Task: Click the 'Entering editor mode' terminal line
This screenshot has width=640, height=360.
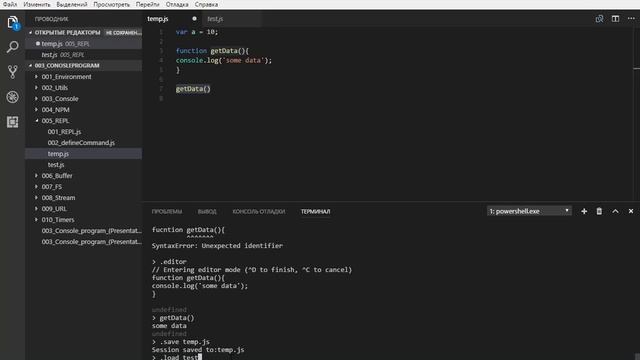Action: tap(252, 270)
